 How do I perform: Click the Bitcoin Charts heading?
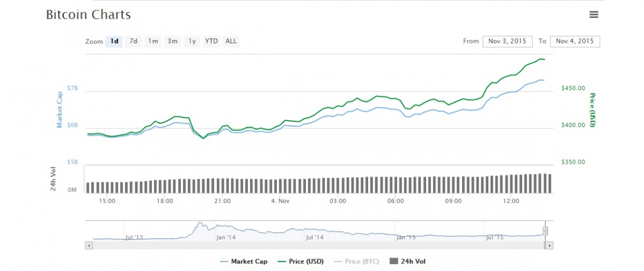coord(89,14)
